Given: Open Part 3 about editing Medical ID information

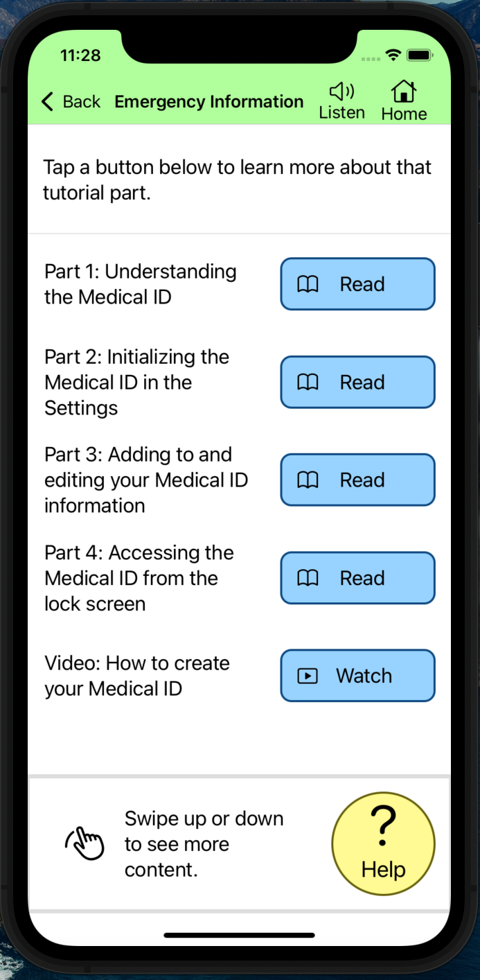Looking at the screenshot, I should (x=357, y=480).
